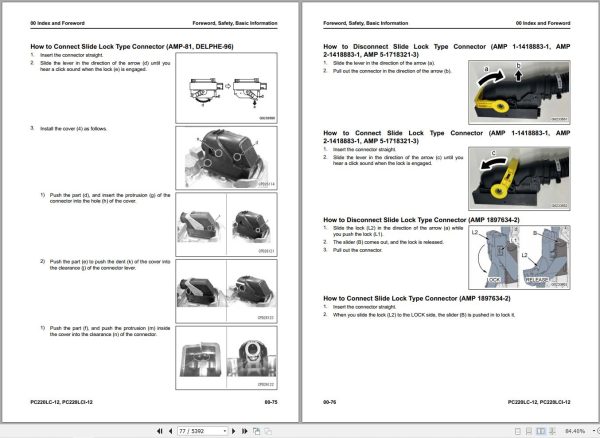Click heading 'How to Connect Slide Lock Type Connector (AMP-81, DELPHE-96)'
600x438 pixels.
(x=132, y=47)
